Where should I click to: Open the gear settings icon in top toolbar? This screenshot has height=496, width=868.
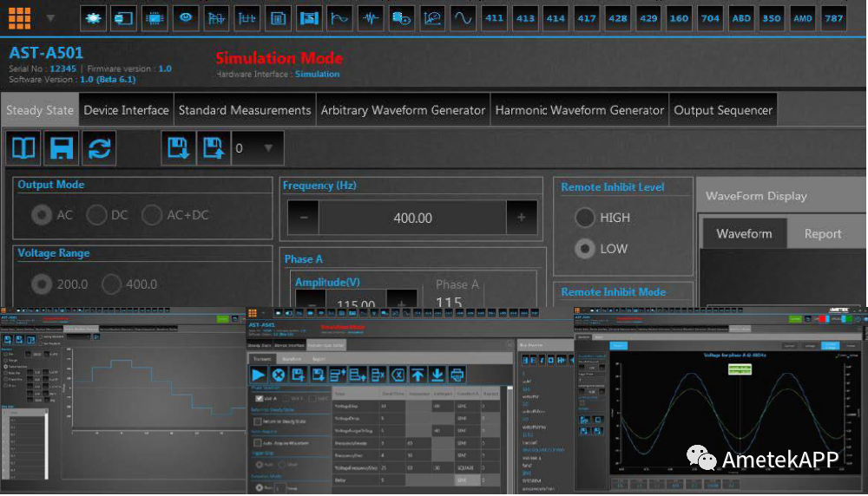93,18
